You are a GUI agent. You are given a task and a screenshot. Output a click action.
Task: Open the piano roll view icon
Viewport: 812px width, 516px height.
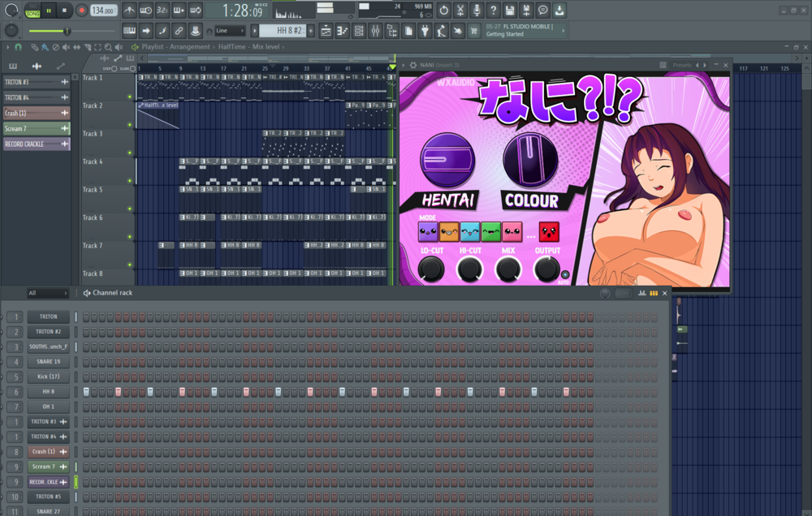click(343, 31)
